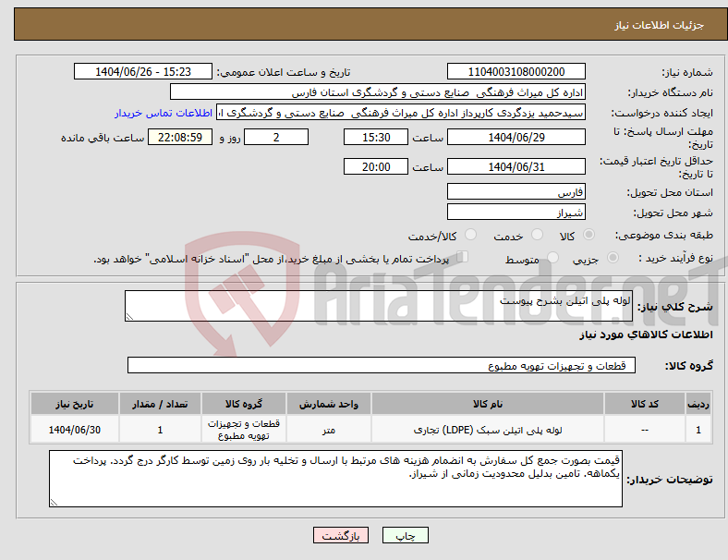Screen dimensions: 728x560
Task: Click the تعداد / مقدار column header
Action: click(x=160, y=404)
